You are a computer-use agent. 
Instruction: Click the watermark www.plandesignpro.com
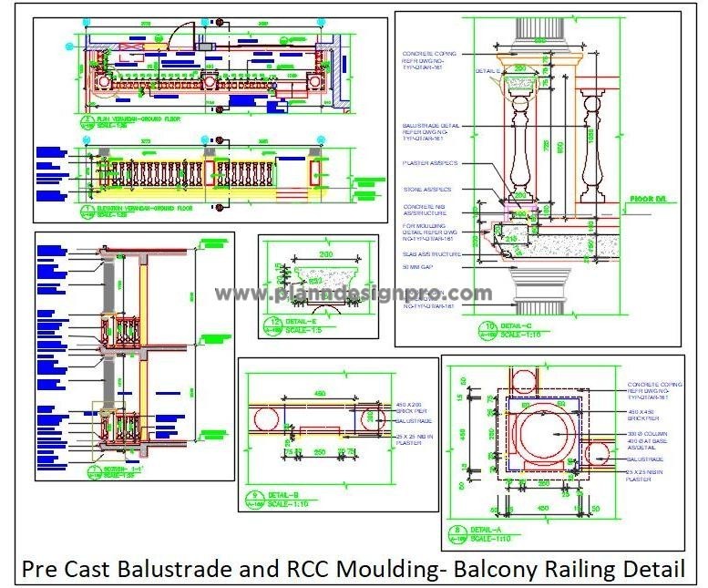click(353, 294)
